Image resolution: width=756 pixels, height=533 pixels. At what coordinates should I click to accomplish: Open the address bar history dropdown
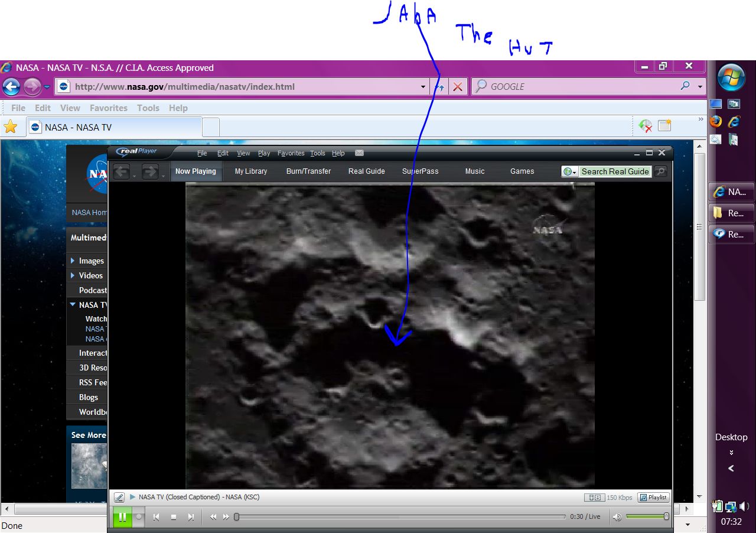[423, 87]
